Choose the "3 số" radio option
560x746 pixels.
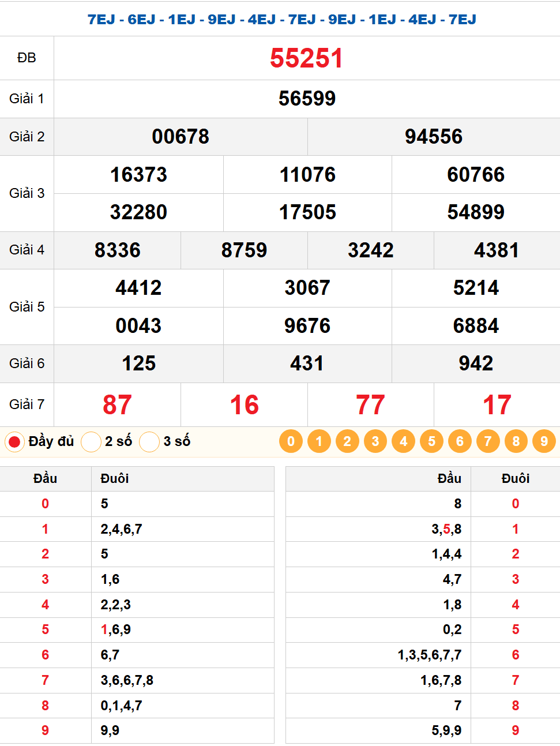click(x=149, y=442)
